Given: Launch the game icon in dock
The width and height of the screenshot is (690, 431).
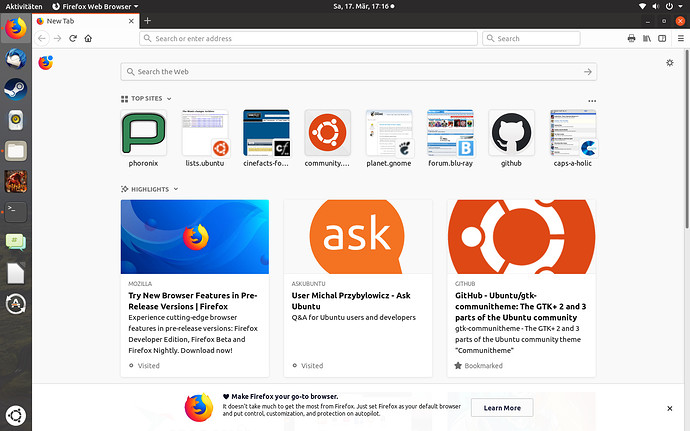Looking at the screenshot, I should click(16, 181).
